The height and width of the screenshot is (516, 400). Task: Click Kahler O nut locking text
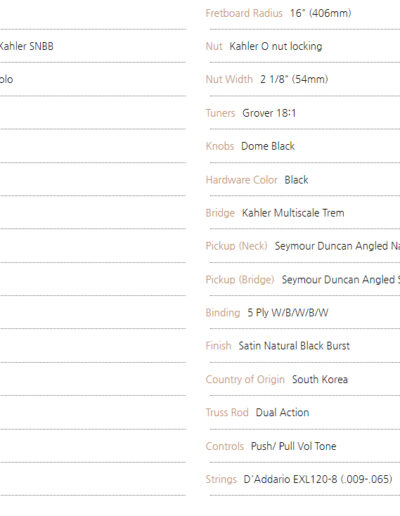pos(276,46)
